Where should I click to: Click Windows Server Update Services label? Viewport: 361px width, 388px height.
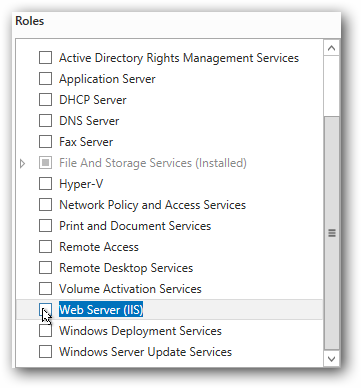pyautogui.click(x=145, y=352)
